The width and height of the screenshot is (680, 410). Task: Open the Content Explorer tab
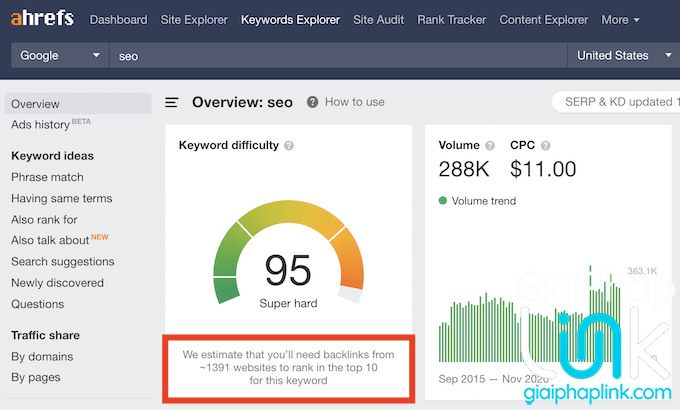[x=545, y=19]
